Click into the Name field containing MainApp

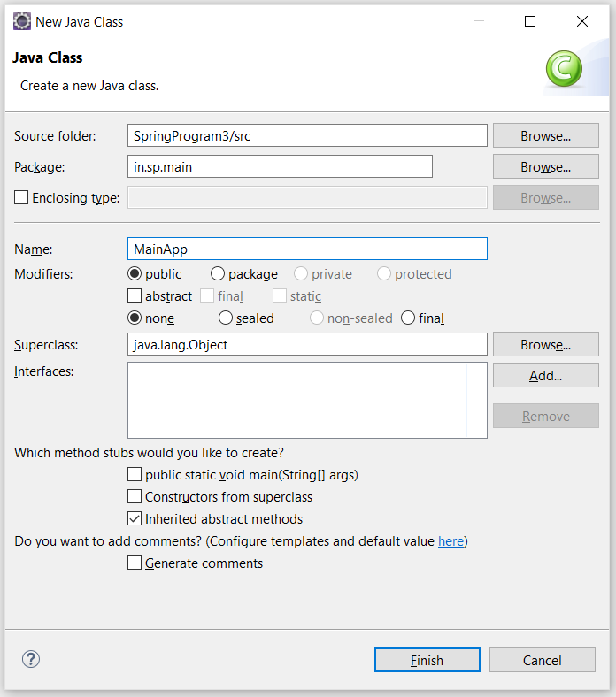(x=307, y=249)
